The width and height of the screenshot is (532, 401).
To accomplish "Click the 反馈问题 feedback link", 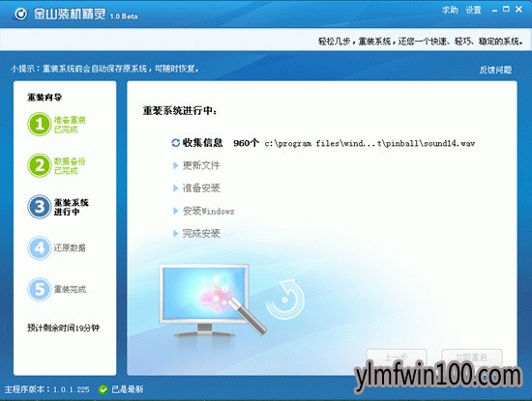I will tap(495, 70).
